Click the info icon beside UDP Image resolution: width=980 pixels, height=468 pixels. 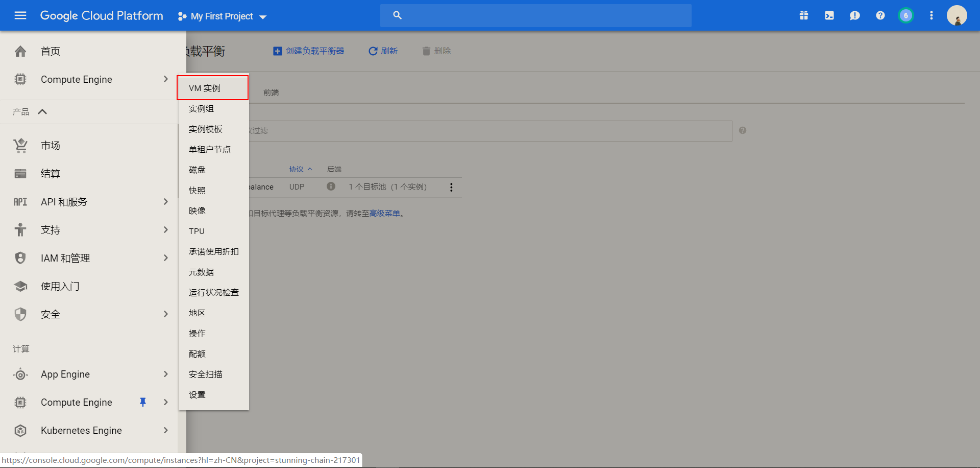tap(331, 186)
